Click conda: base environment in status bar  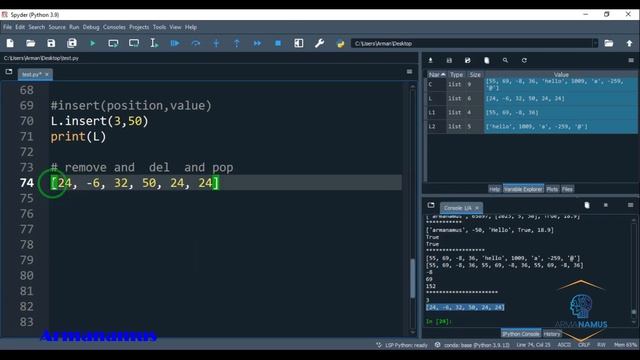(472, 345)
